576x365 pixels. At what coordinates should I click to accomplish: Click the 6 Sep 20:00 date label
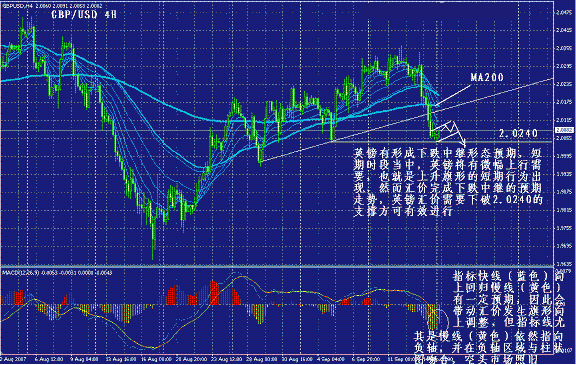pos(367,359)
